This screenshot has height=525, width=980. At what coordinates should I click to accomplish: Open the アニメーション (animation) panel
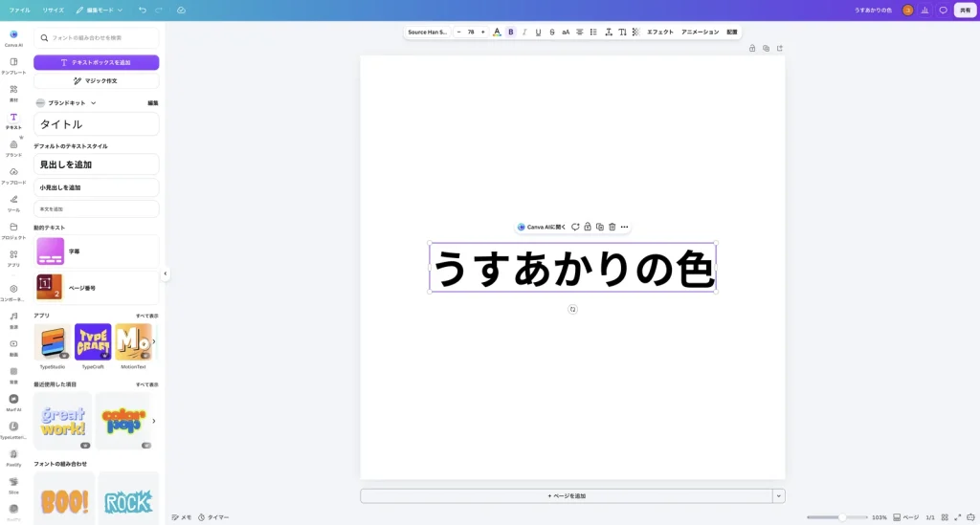tap(700, 32)
